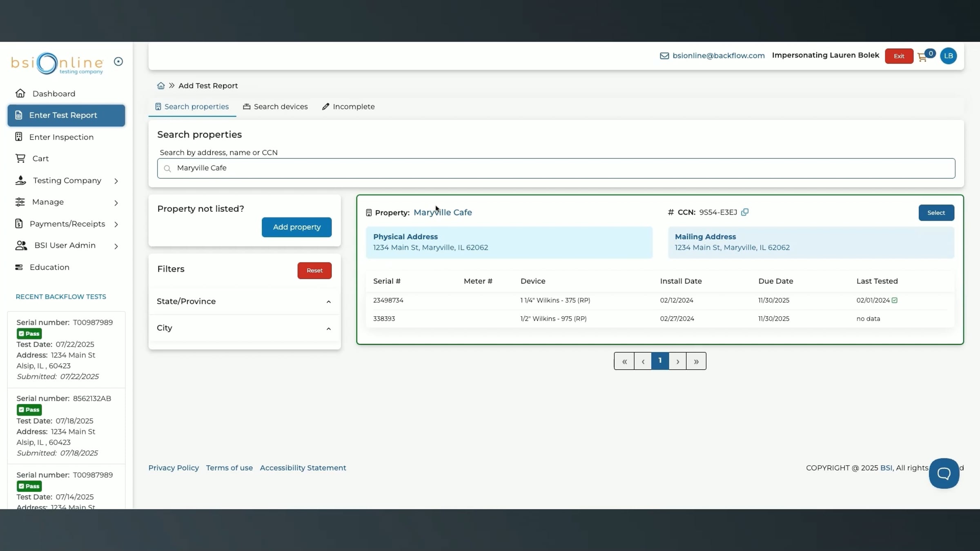Go to next page of results
This screenshot has width=980, height=551.
(x=677, y=361)
